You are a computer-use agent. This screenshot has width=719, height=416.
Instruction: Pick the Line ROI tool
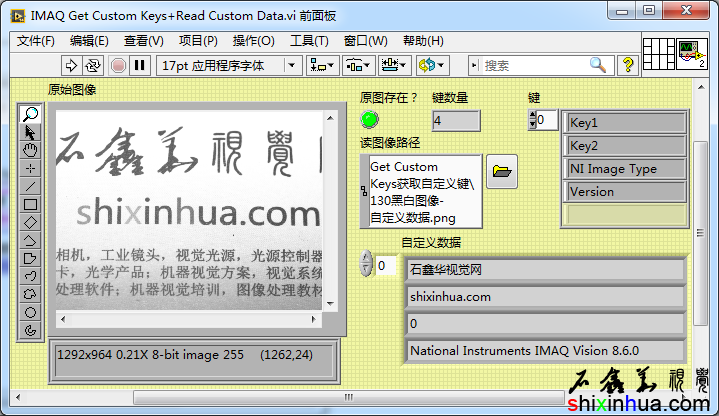[30, 186]
